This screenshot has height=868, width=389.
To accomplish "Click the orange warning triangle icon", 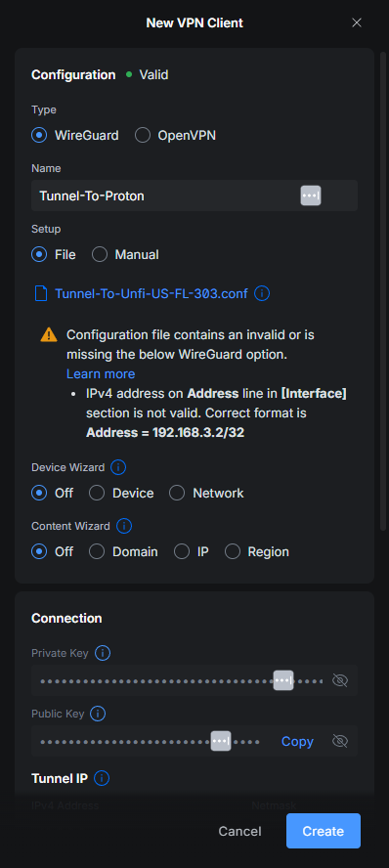I will pos(49,335).
